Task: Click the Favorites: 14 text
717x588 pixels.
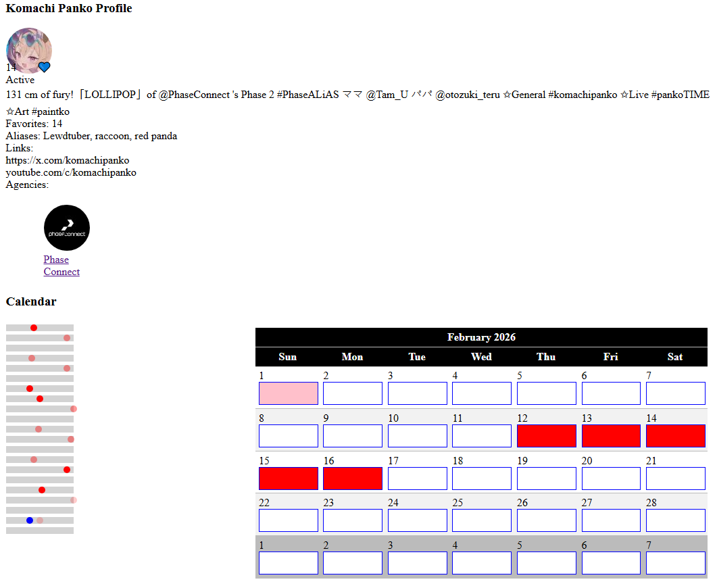Action: pyautogui.click(x=34, y=124)
